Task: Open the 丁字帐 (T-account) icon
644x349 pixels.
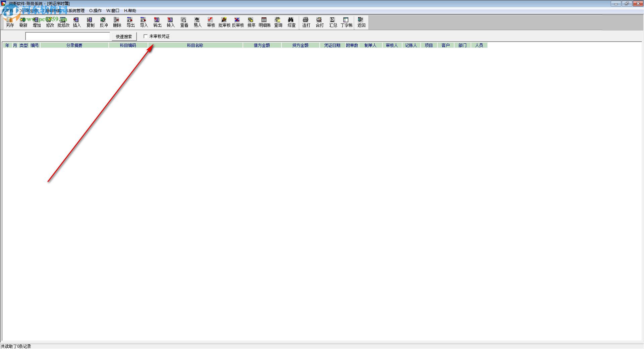Action: (346, 22)
